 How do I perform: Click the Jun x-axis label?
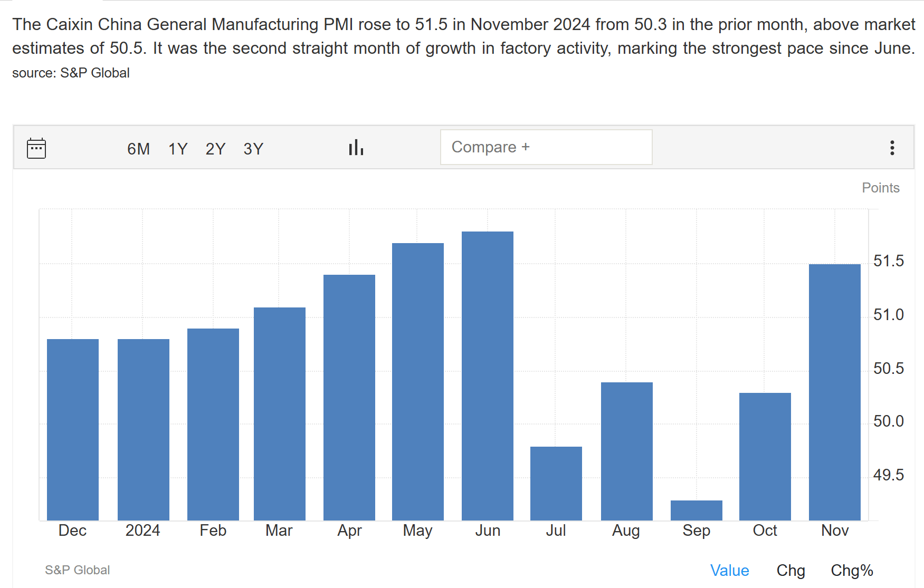click(x=488, y=531)
